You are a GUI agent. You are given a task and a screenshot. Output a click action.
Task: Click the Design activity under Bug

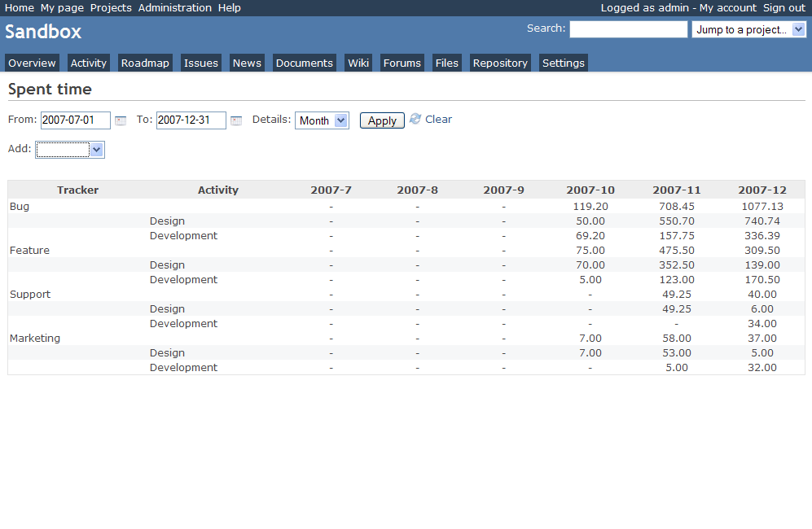tap(167, 221)
